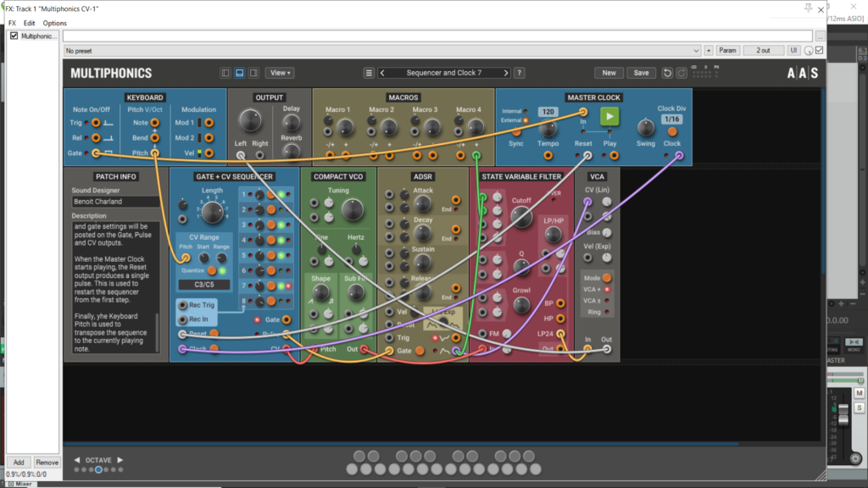868x488 pixels.
Task: Show the right panel layout icon
Action: 253,73
